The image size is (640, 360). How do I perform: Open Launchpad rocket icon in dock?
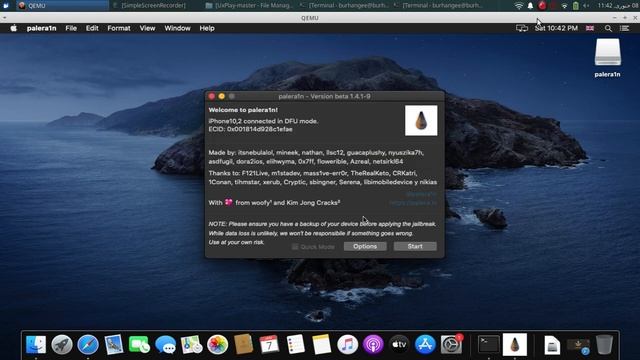62,344
